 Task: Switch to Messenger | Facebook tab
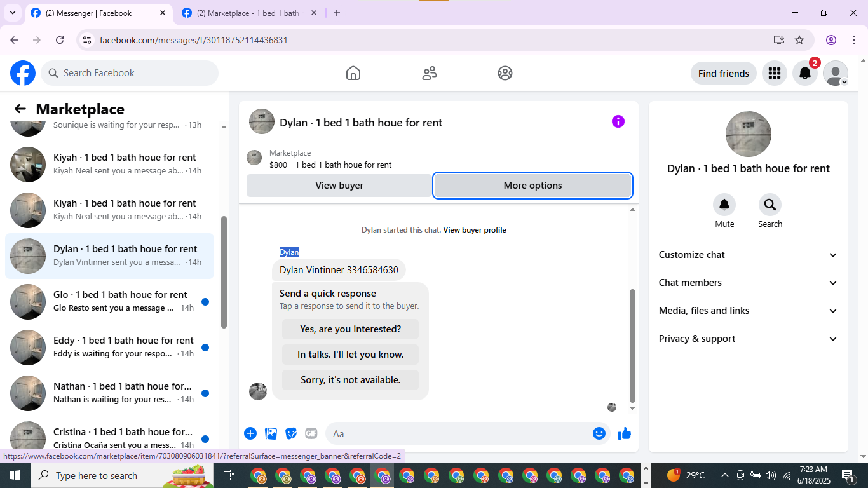[x=98, y=13]
